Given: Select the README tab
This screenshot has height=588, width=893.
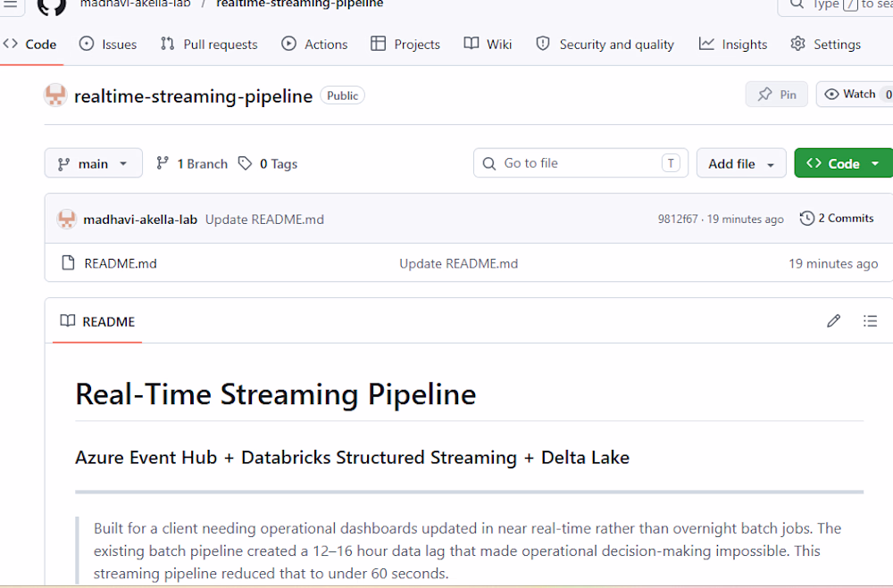Looking at the screenshot, I should pos(97,321).
